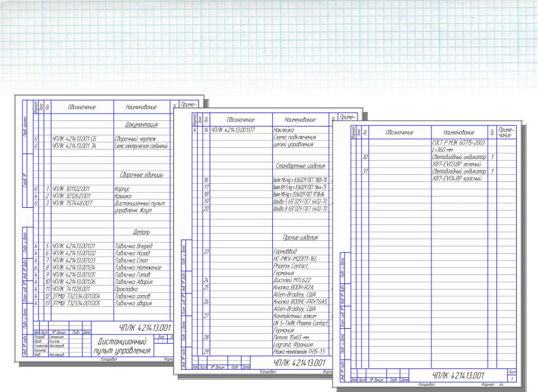Click 'ЧПЛК 4214.13.001' in the right sheet's title block
Viewport: 538px width, 392px height.
point(458,376)
